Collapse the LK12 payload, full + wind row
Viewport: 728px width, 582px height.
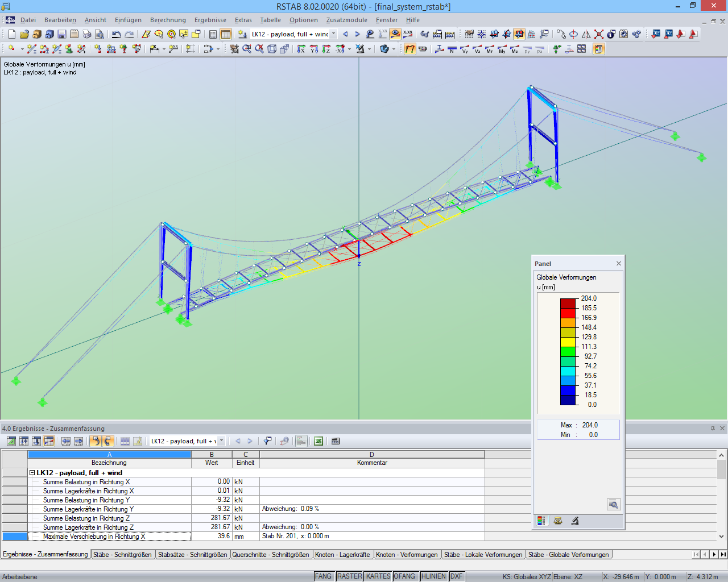(32, 473)
